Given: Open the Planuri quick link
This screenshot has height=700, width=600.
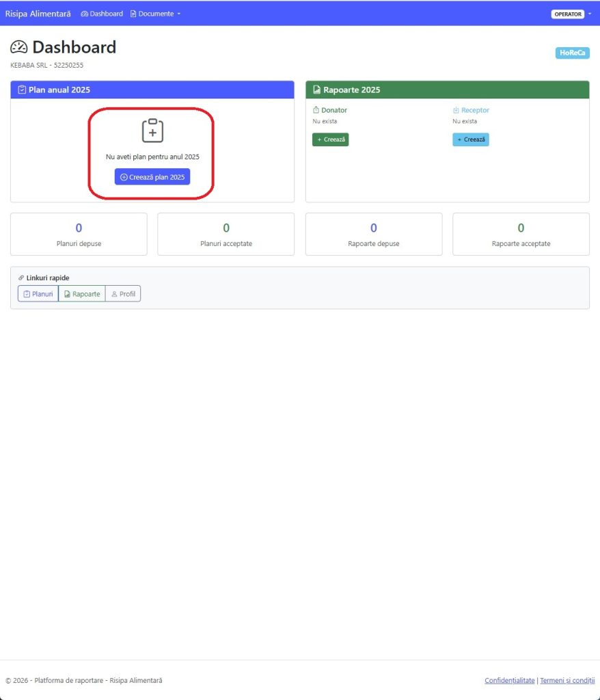Looking at the screenshot, I should pyautogui.click(x=38, y=294).
